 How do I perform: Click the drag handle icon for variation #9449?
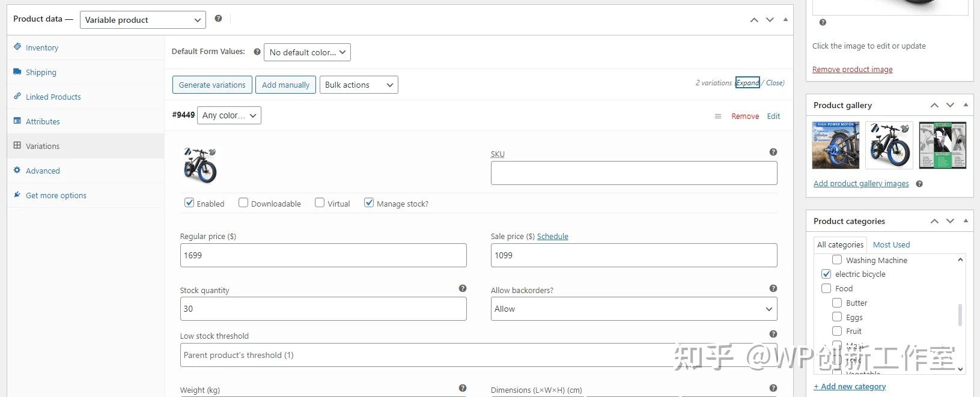(x=717, y=117)
